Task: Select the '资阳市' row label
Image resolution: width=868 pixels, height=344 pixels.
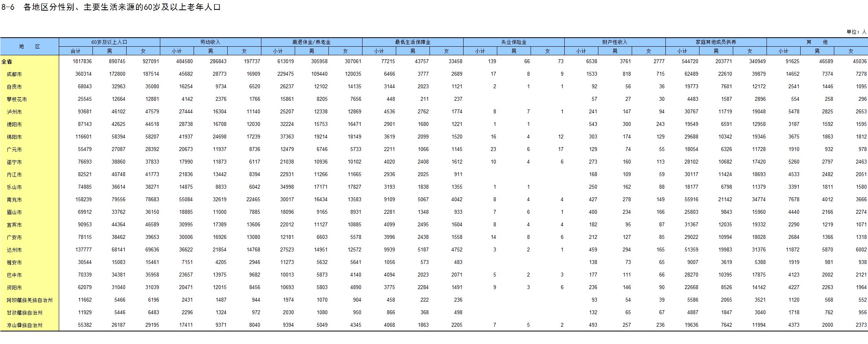Action: pos(14,288)
